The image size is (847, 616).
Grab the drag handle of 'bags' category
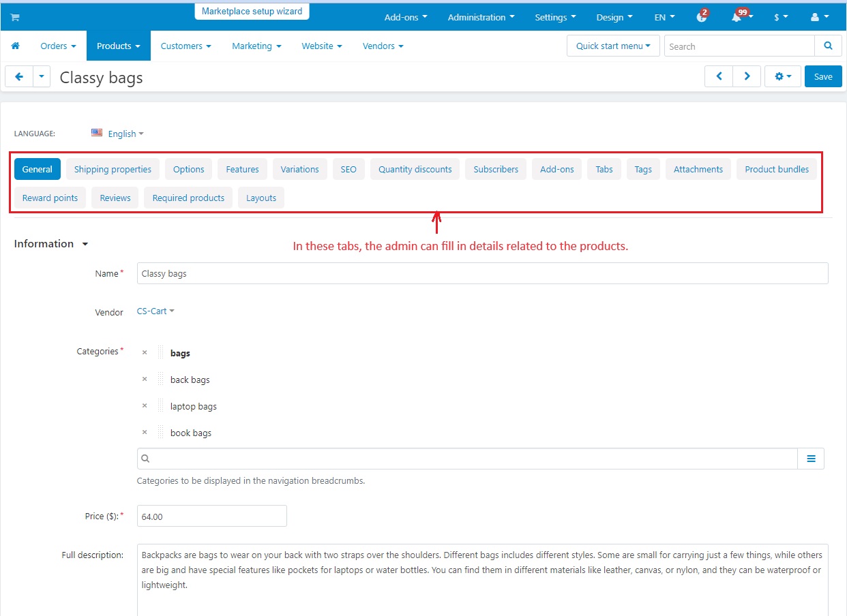tap(161, 353)
